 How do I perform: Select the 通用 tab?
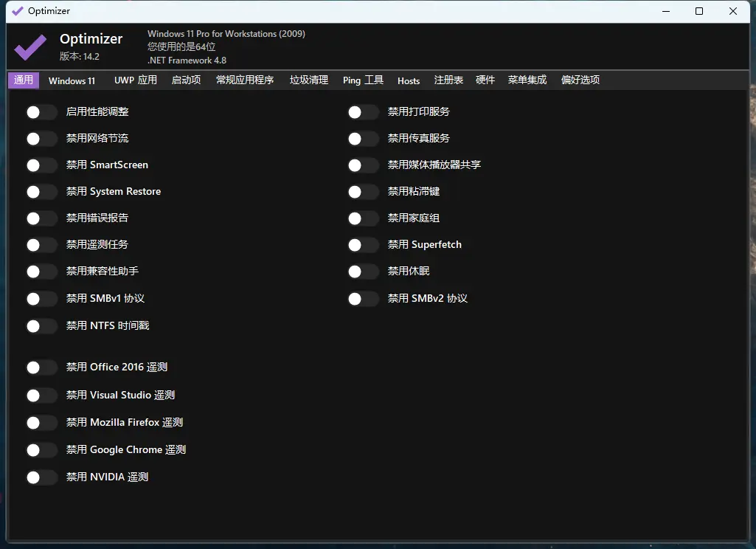click(24, 80)
